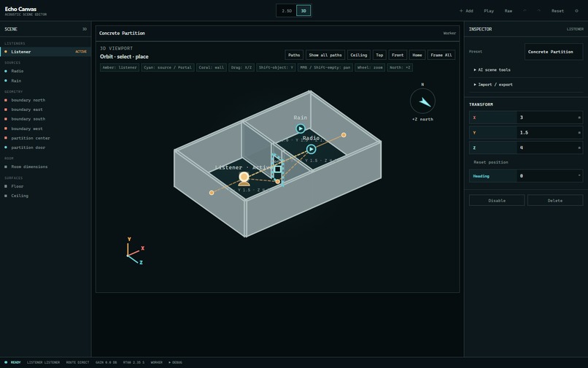Select Ceiling surface item in scene list
The image size is (588, 368).
coord(45,196)
